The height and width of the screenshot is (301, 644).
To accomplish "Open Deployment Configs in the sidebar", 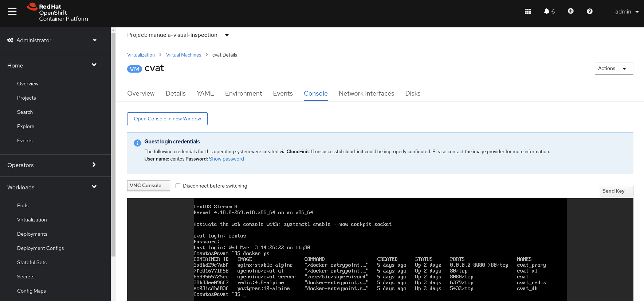I will coord(40,248).
